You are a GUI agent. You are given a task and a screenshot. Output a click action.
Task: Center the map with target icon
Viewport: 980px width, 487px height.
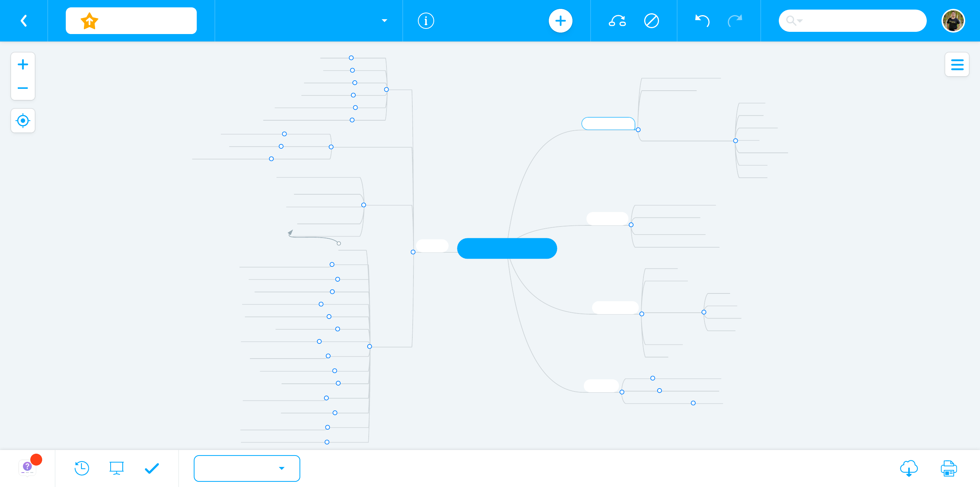[23, 121]
